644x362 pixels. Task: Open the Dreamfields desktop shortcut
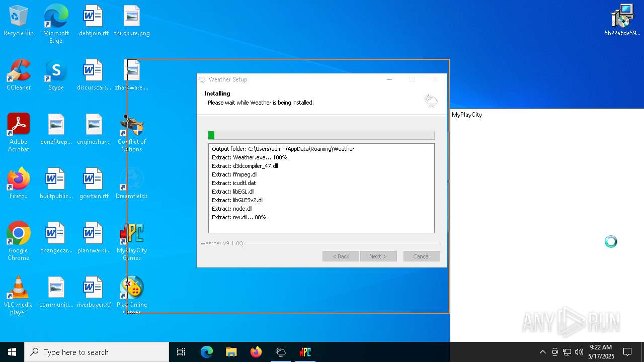[132, 184]
